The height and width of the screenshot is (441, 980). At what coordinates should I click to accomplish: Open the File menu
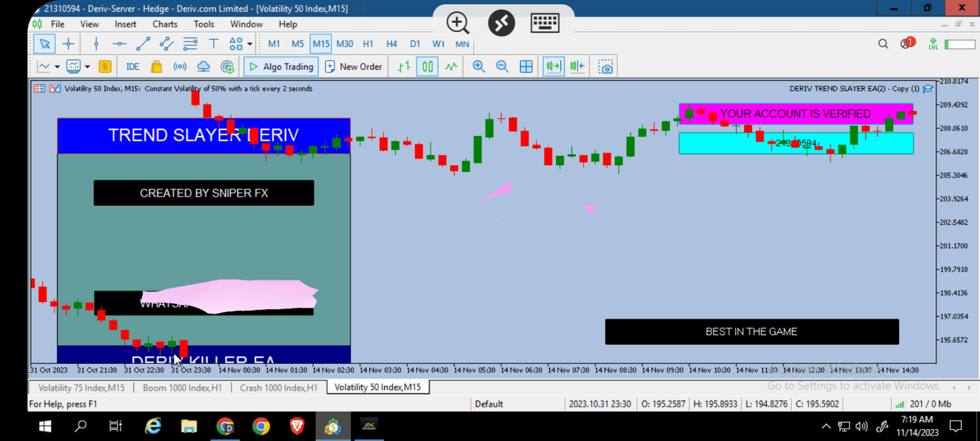57,24
